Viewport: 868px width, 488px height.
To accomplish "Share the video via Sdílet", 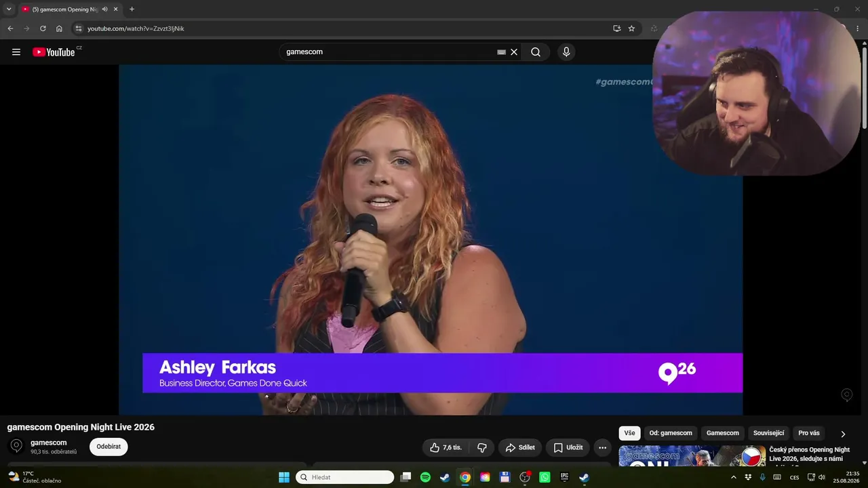I will click(520, 447).
